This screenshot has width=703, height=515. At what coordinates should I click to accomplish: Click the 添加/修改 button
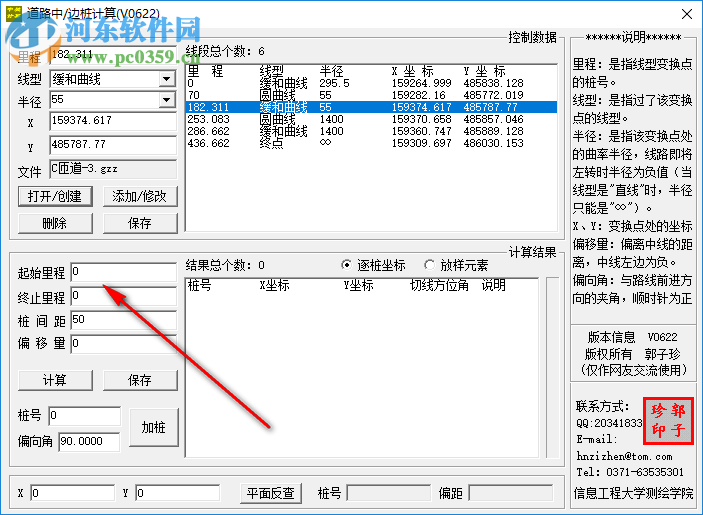point(140,196)
